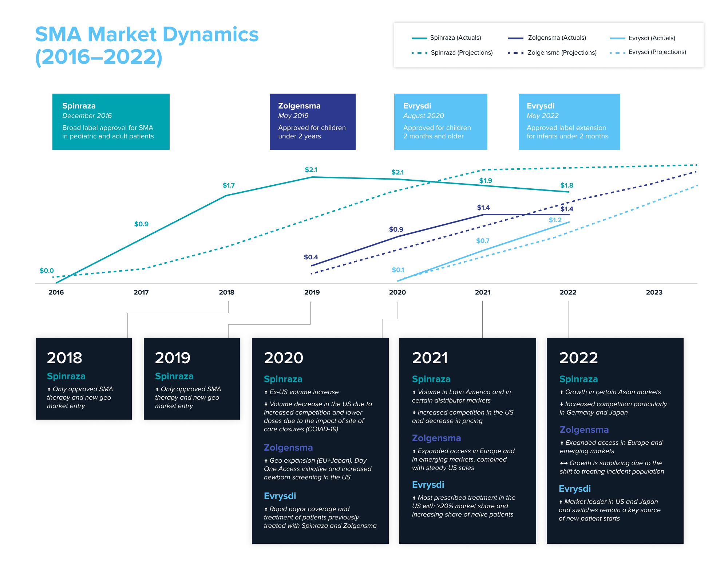
Task: Click the 'Evrysdi (Projections)' legend label
Action: [657, 52]
